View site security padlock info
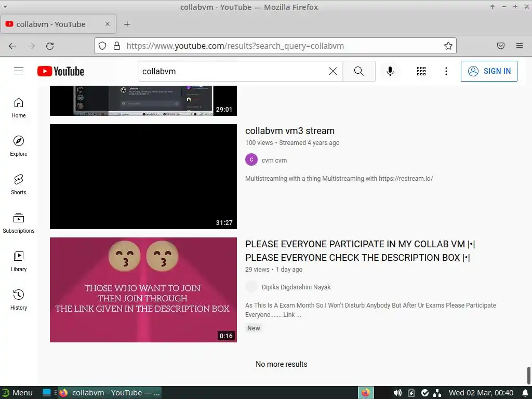Viewport: 532px width, 399px height. (x=117, y=46)
